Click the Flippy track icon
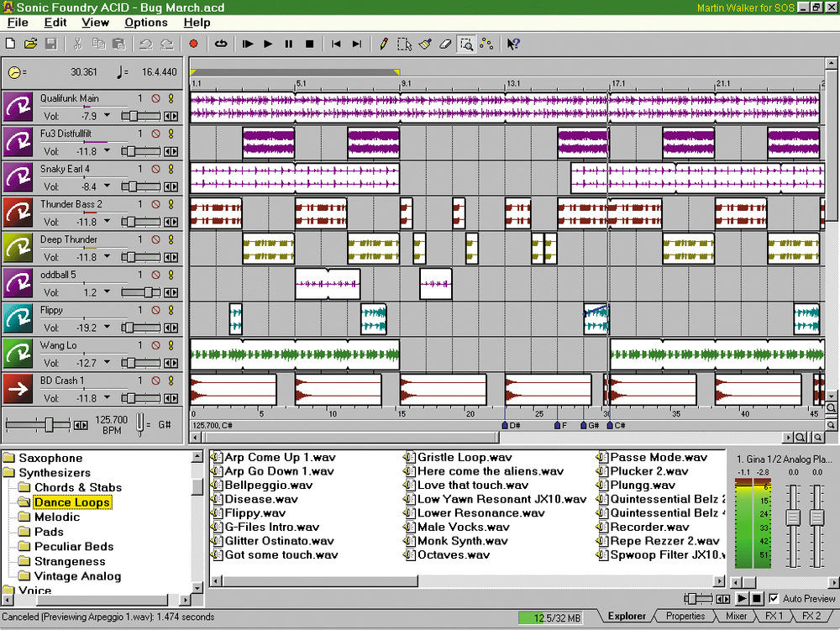The height and width of the screenshot is (630, 840). coord(18,318)
